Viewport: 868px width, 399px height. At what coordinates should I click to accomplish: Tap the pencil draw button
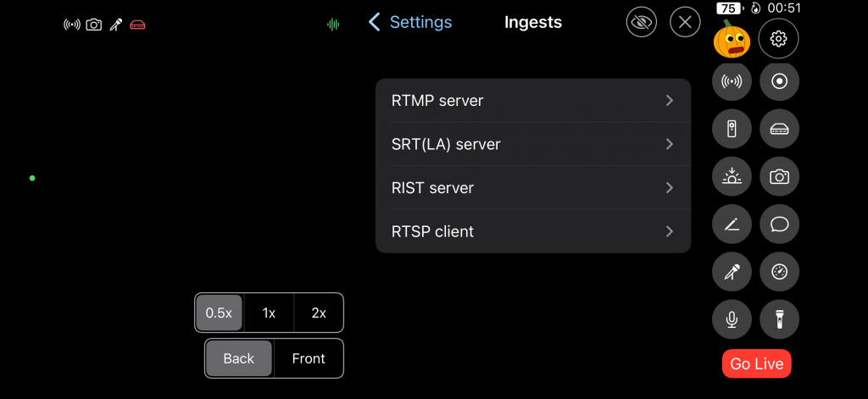coord(732,224)
